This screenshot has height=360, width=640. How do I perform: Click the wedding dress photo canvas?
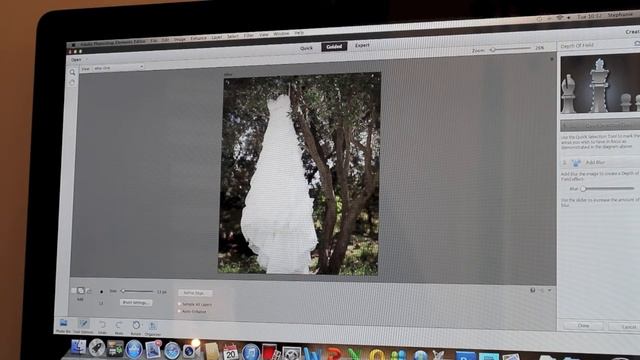[299, 173]
